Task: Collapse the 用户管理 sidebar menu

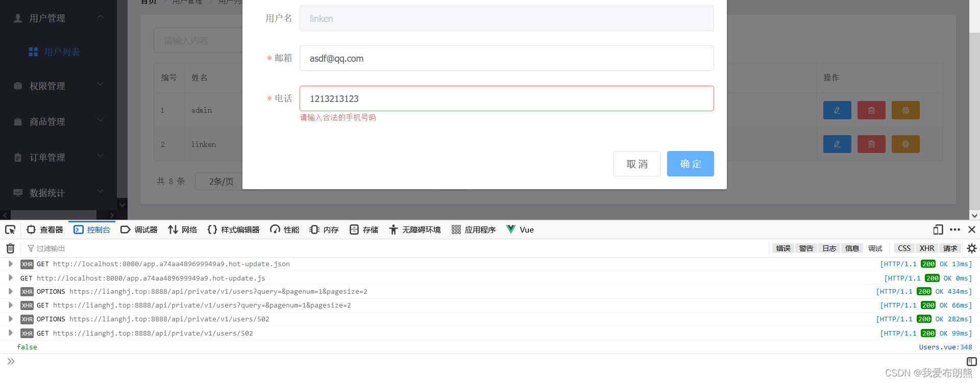Action: (x=58, y=18)
